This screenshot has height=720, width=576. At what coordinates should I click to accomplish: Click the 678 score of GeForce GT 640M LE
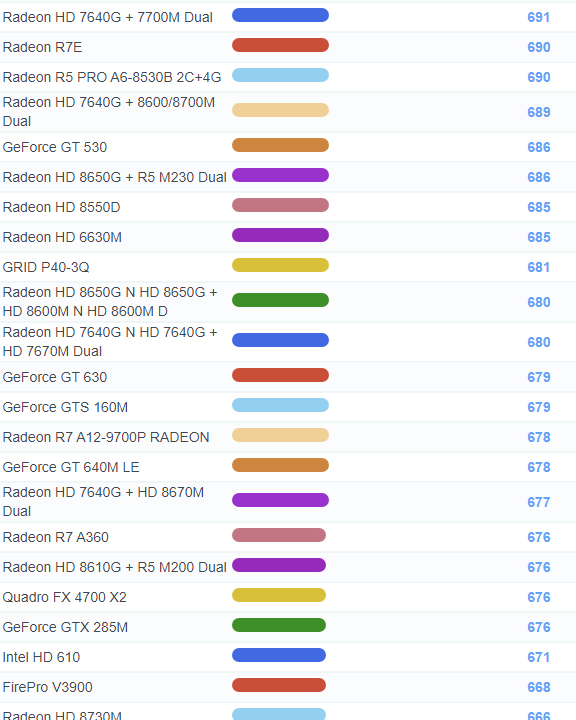539,467
